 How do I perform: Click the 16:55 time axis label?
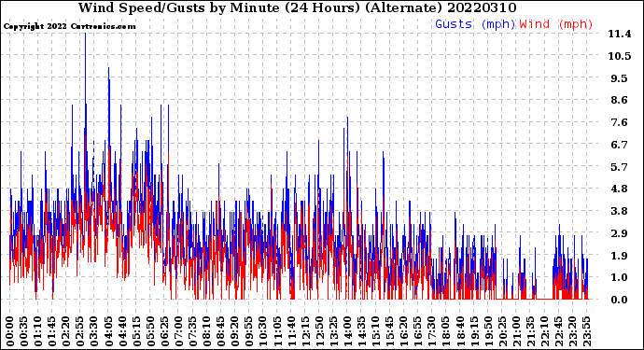click(417, 331)
